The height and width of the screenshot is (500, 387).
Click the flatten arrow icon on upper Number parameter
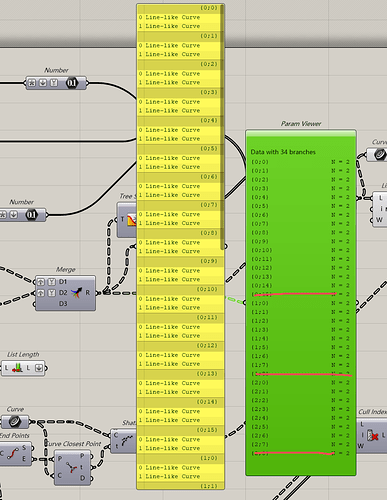pos(43,83)
